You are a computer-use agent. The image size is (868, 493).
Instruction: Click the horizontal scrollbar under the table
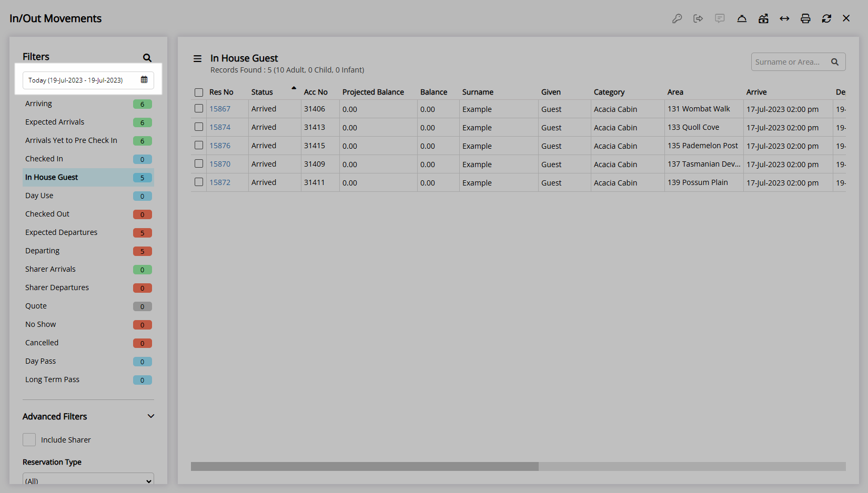click(x=365, y=466)
